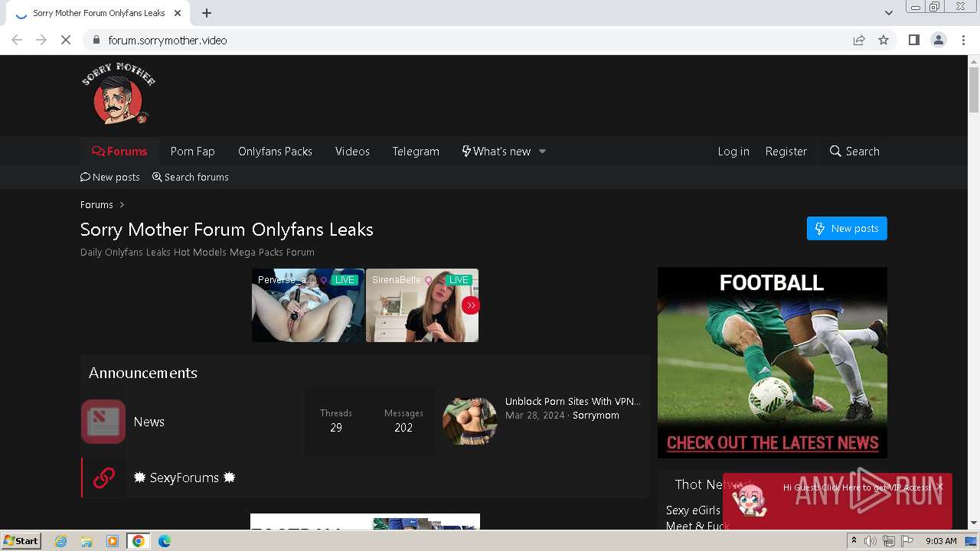Open the Windows Start menu
This screenshot has height=551, width=980.
coord(21,540)
